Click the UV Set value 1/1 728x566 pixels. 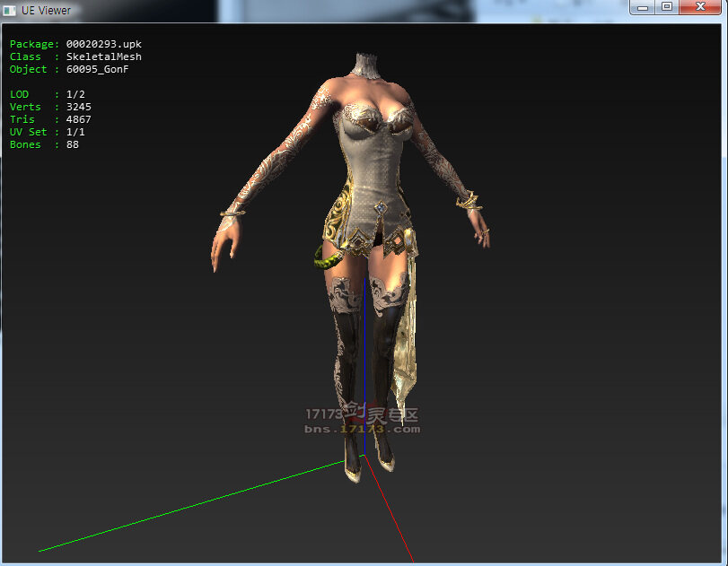pyautogui.click(x=75, y=132)
